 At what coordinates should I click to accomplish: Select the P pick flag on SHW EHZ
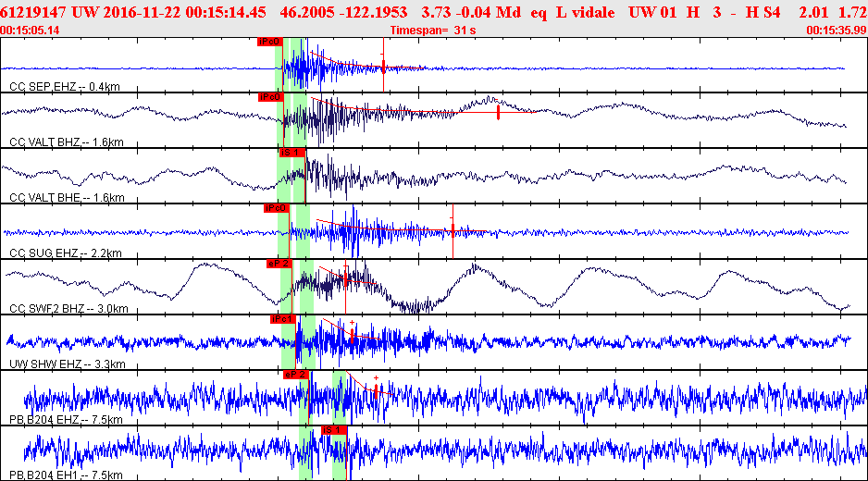283,319
